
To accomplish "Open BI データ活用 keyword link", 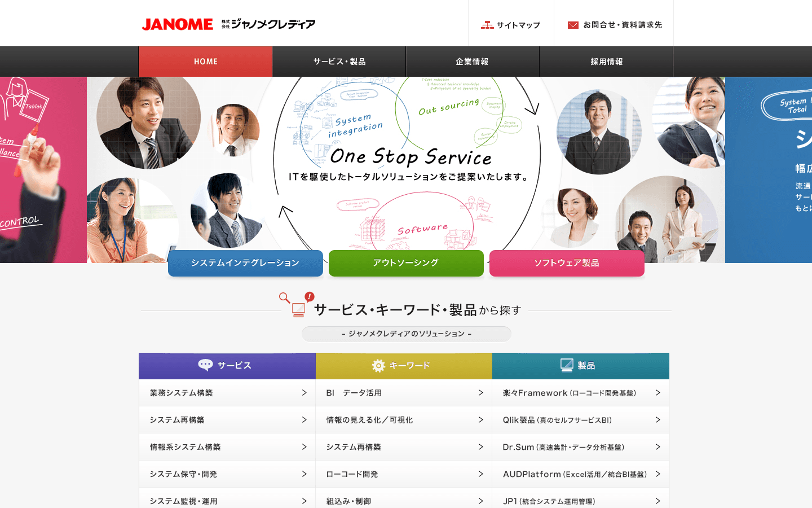I will point(404,393).
